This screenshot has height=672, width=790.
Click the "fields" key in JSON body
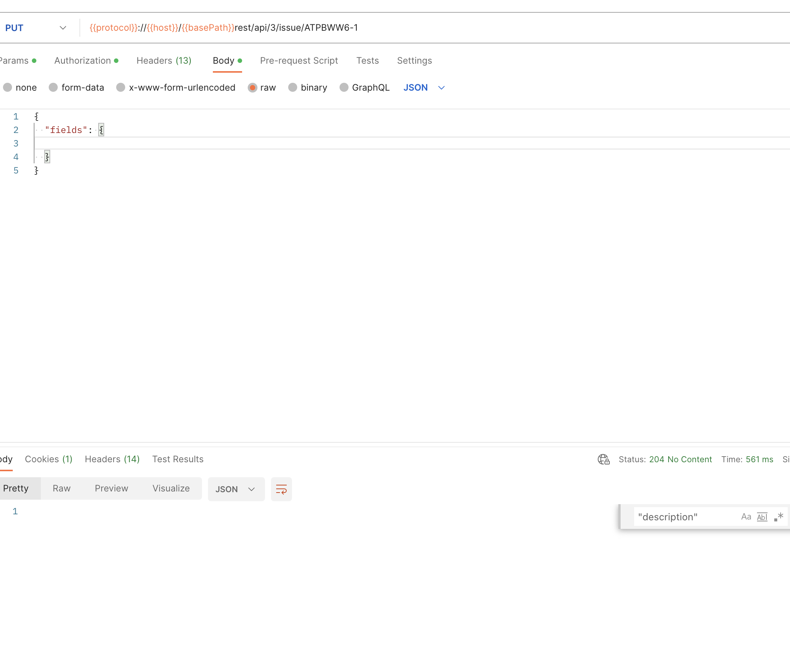coord(66,130)
